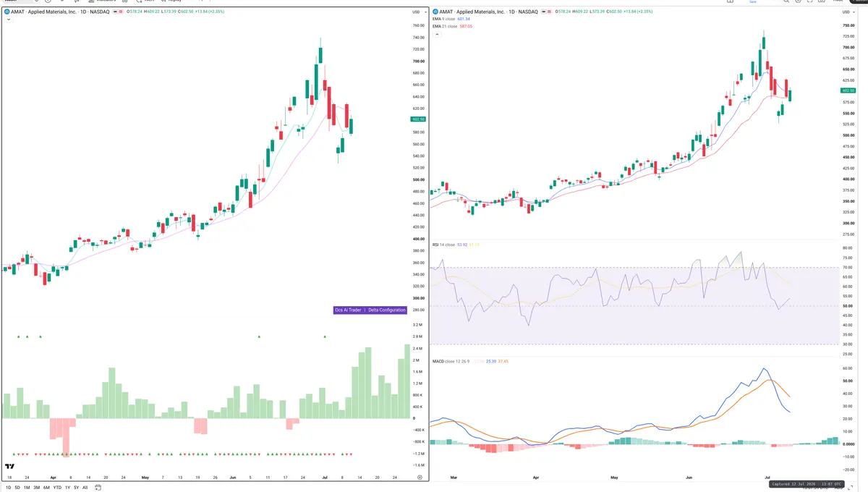Show All available data range

85,488
